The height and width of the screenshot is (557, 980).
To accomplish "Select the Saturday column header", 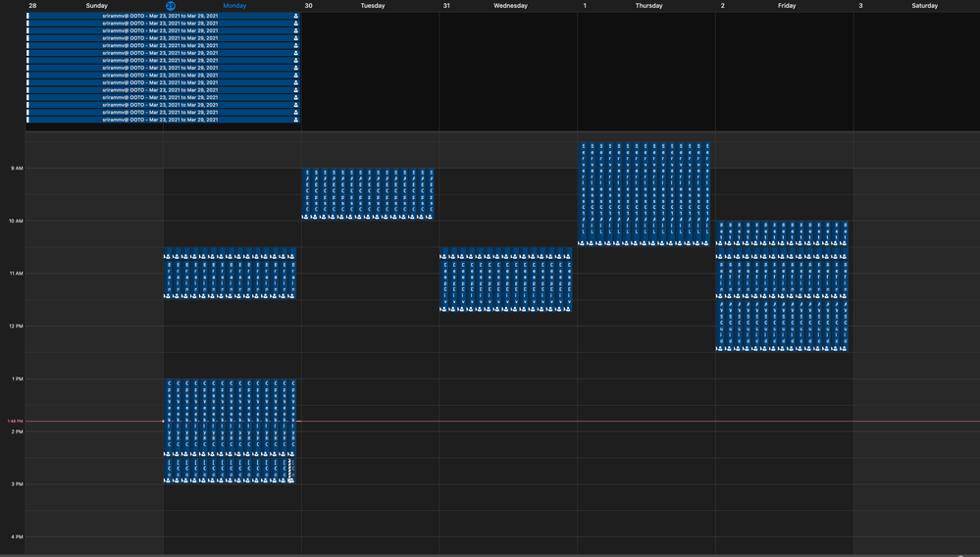I will click(x=924, y=6).
